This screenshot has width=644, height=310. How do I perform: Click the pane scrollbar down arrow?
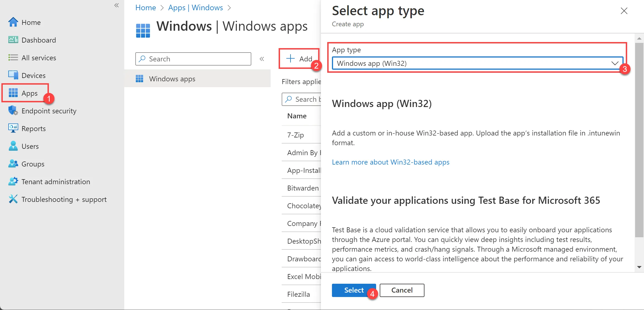click(x=639, y=267)
